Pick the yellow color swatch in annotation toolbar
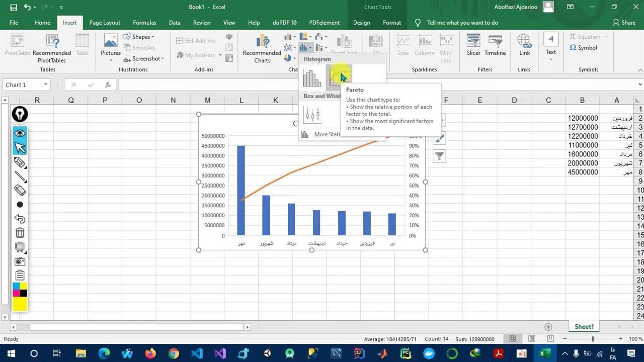Viewport: 644px width, 362px height. pos(20,304)
